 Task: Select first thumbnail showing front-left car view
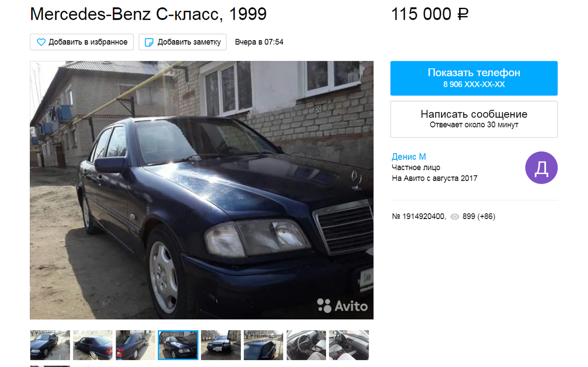click(50, 345)
